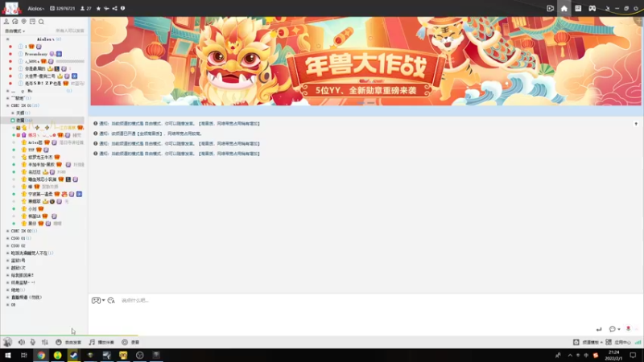Open the bulletin board icon above channel list

(x=32, y=22)
